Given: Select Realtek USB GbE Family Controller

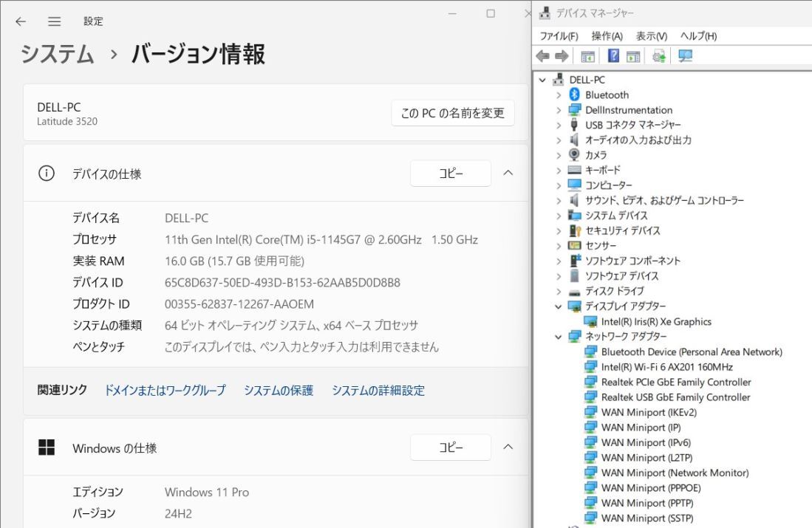Looking at the screenshot, I should tap(675, 397).
